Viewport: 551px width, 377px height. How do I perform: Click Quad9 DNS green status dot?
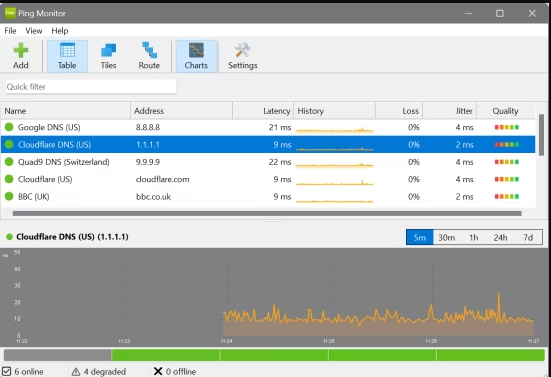point(9,162)
